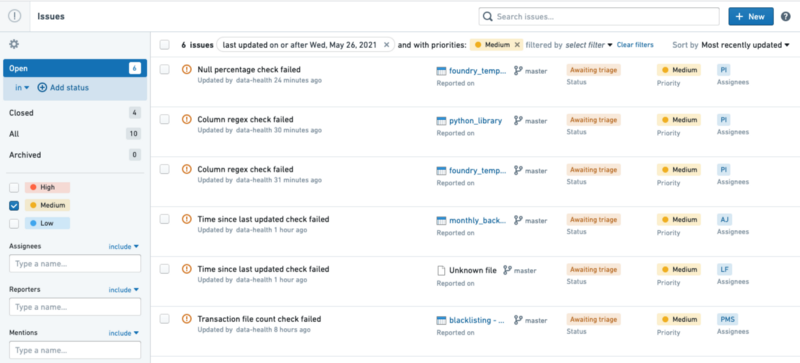
Task: Click High priority red tag
Action: click(47, 187)
